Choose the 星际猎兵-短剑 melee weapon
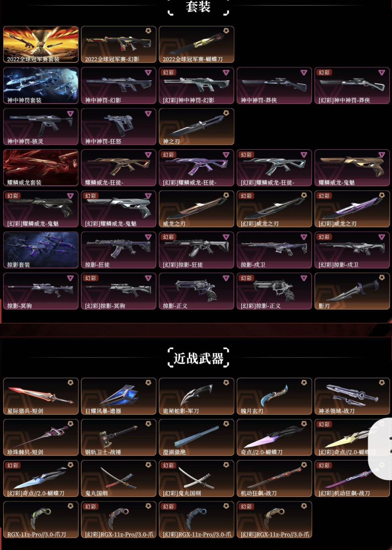Screen dimensions: 392x550 point(41,396)
